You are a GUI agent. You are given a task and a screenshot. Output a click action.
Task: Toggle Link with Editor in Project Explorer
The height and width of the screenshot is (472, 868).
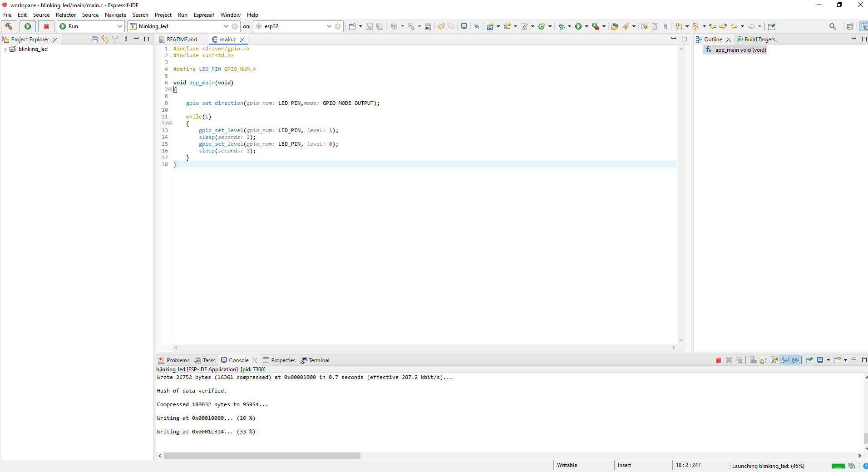(105, 39)
